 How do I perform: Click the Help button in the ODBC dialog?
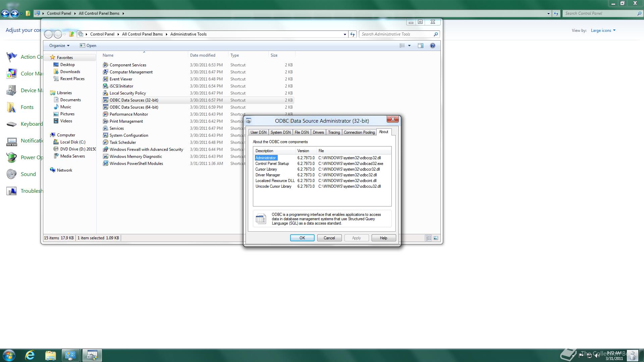(383, 238)
